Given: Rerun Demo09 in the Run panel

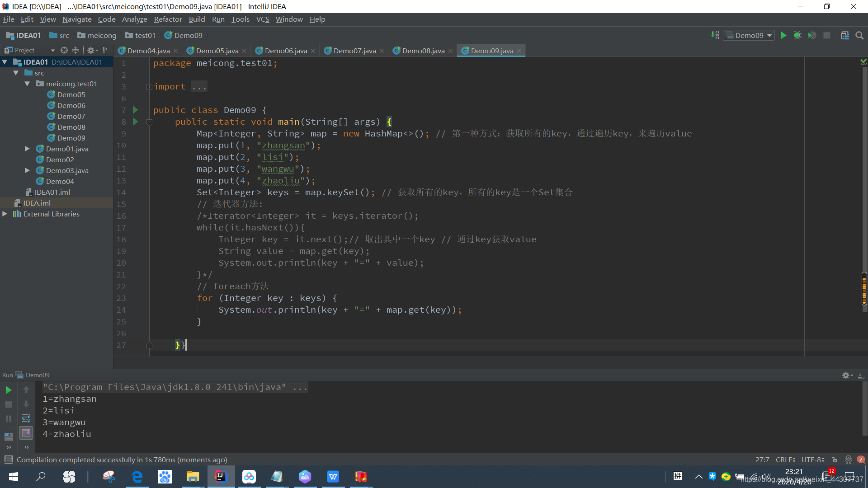Looking at the screenshot, I should [9, 390].
